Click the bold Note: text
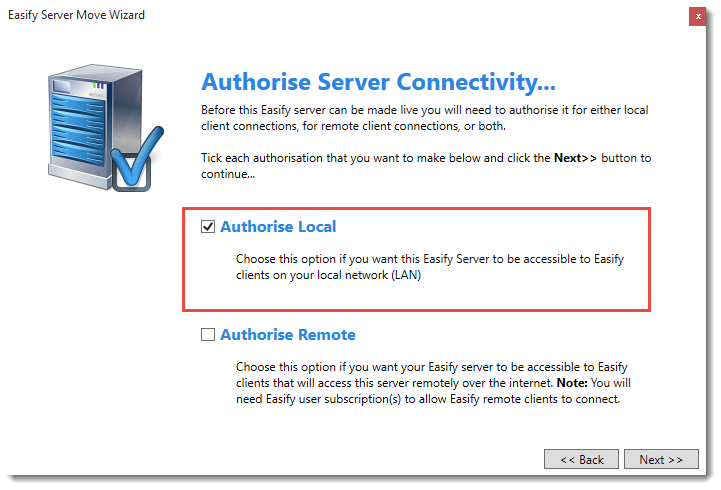Viewport: 721px width, 490px height. point(574,383)
